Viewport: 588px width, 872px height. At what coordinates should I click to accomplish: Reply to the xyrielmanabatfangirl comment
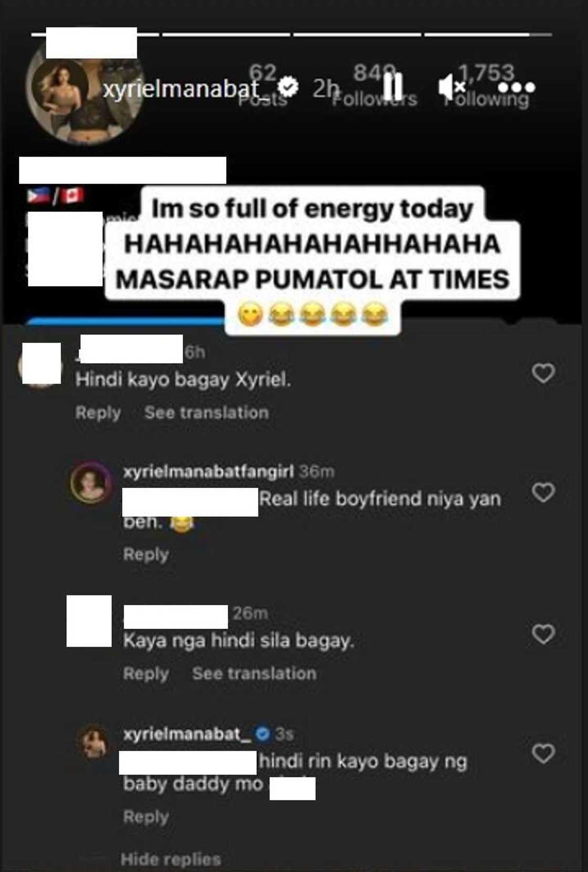pos(146,554)
